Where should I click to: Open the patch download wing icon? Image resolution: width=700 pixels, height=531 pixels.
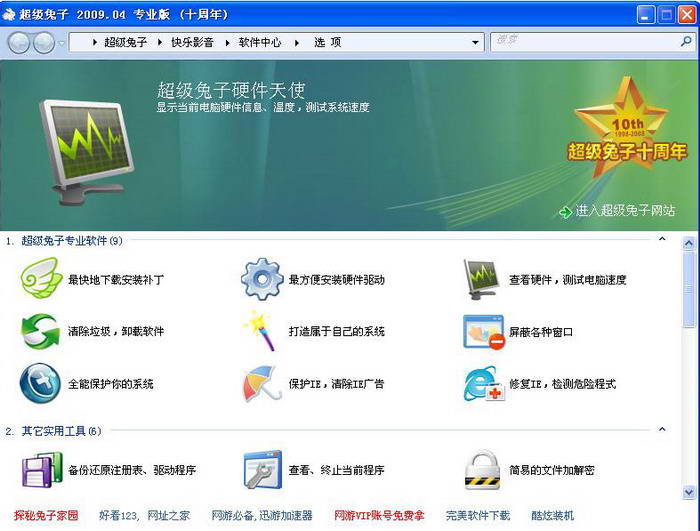point(41,278)
